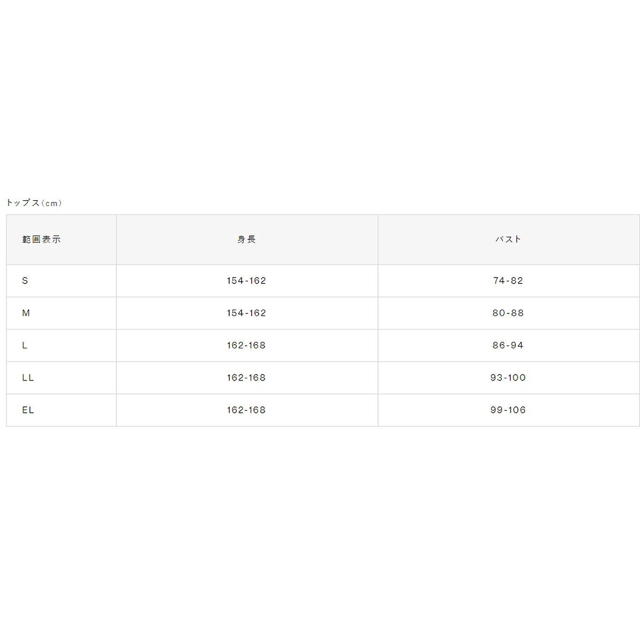Select the M size row label
The height and width of the screenshot is (644, 644).
click(x=26, y=313)
